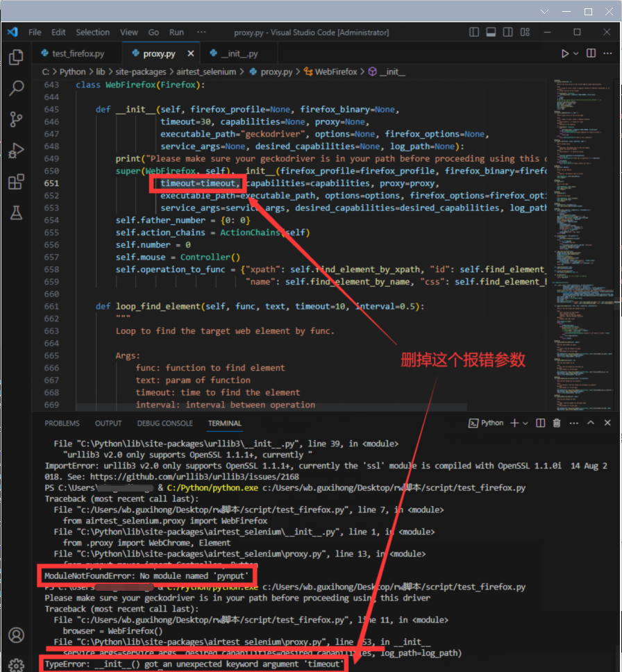Switch to the DEBUG CONSOLE tab
Screen dimensions: 622x672
[x=165, y=423]
